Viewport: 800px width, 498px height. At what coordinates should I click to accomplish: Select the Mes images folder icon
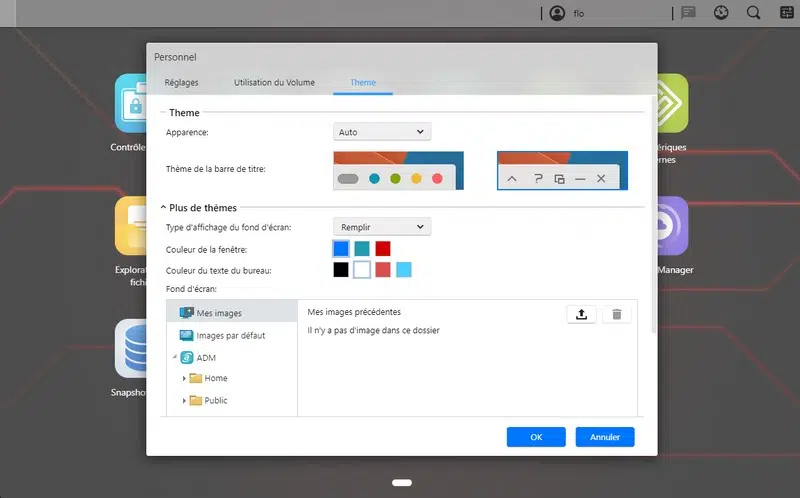tap(186, 312)
